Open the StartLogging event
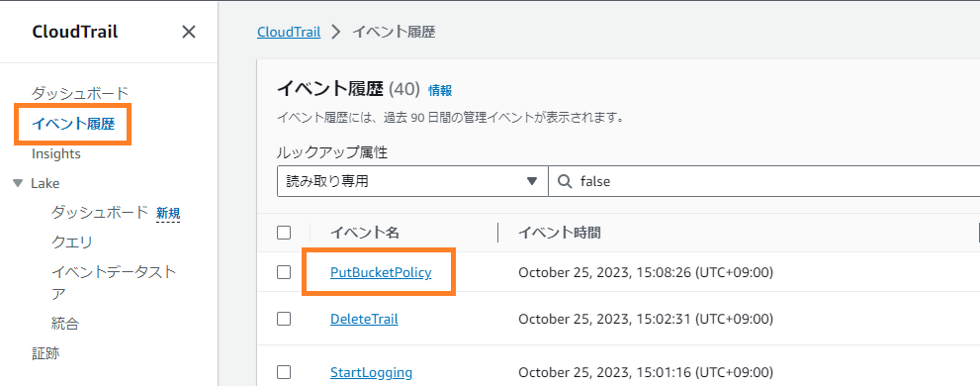 coord(371,373)
